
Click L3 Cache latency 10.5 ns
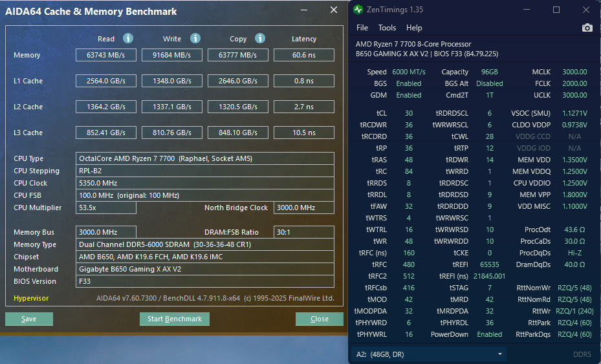tap(304, 133)
